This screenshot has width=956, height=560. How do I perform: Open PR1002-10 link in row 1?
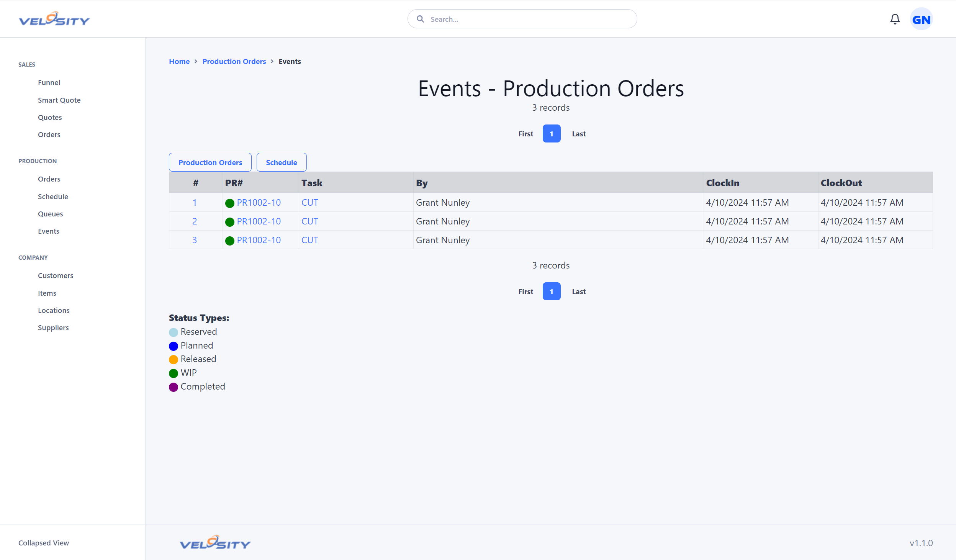[259, 203]
